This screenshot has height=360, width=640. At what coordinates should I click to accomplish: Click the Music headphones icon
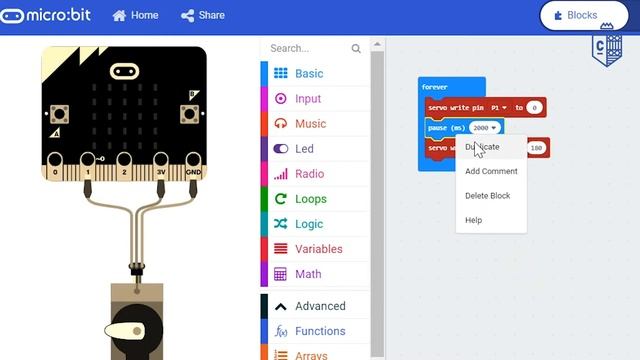(280, 123)
